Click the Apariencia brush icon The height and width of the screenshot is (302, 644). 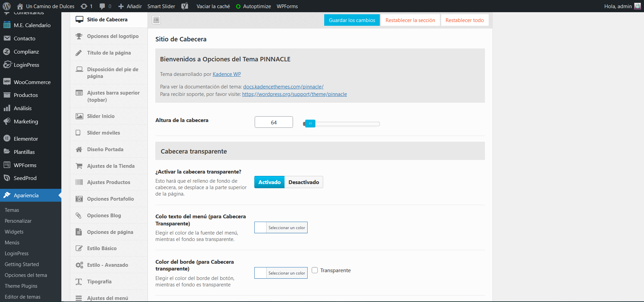7,195
